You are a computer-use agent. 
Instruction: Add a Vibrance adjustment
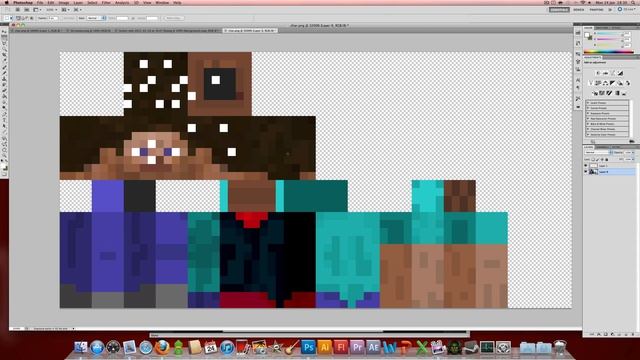click(591, 82)
